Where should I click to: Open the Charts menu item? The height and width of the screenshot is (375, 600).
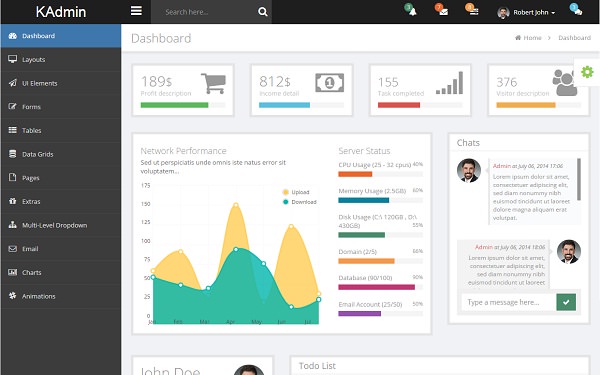[x=61, y=272]
